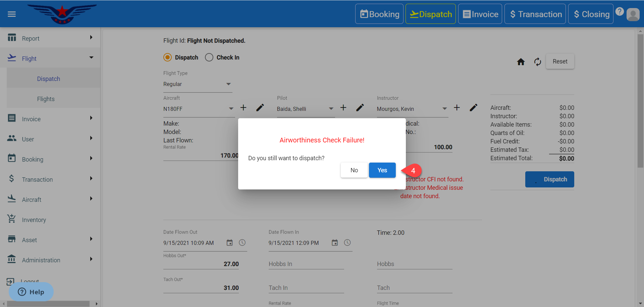
Task: Open the Date Flown In clock picker
Action: [347, 243]
